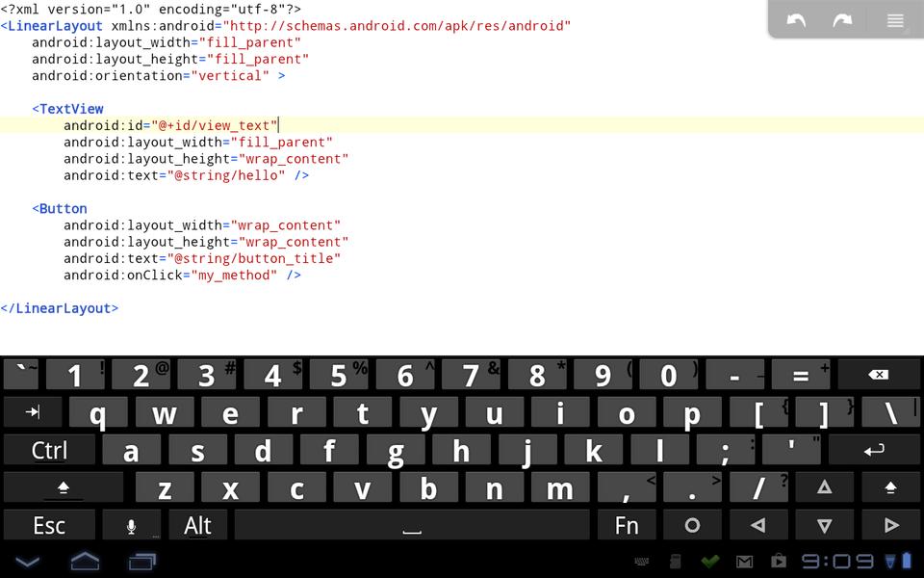Tap the microphone voice input key
Image resolution: width=924 pixels, height=578 pixels.
(x=132, y=525)
